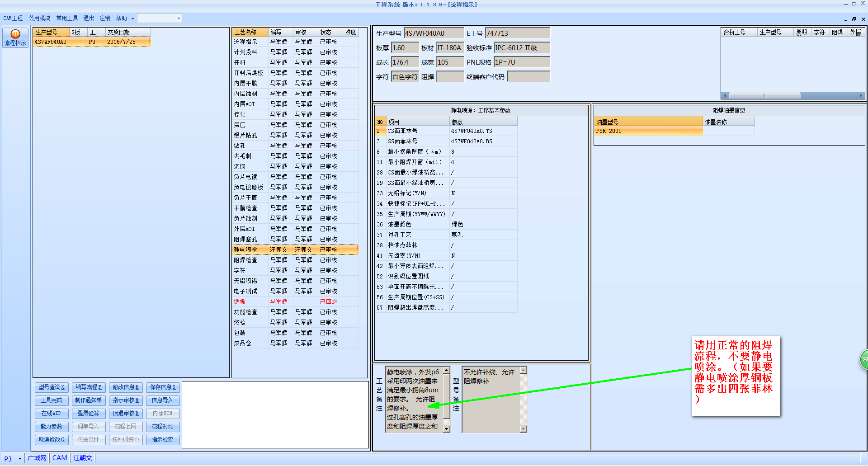Screen dimensions: 868x466
Task: Click scroll-down arrow of 工艺备注 text box
Action: pyautogui.click(x=447, y=428)
